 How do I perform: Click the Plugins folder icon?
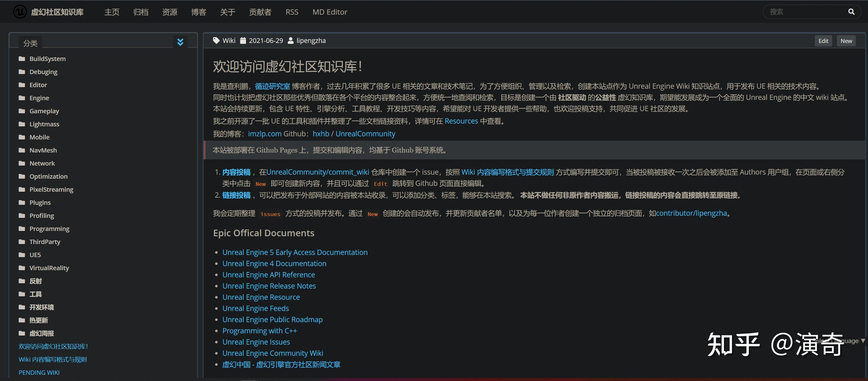[22, 202]
